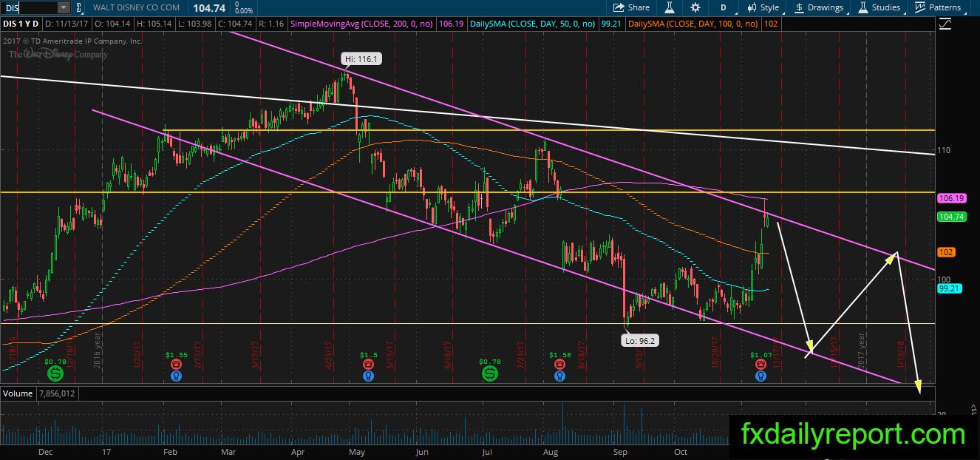Click the orange 102 price axis label

947,252
